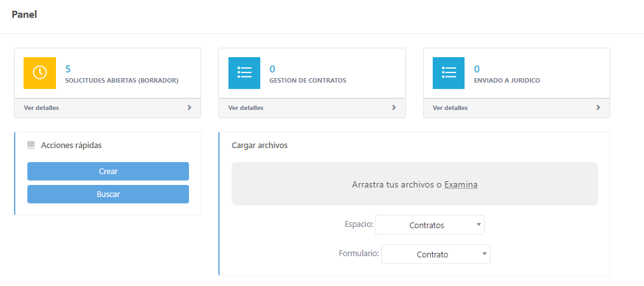Click the arrow chevron in Gestion de Contratos footer
This screenshot has width=644, height=286.
pyautogui.click(x=394, y=108)
